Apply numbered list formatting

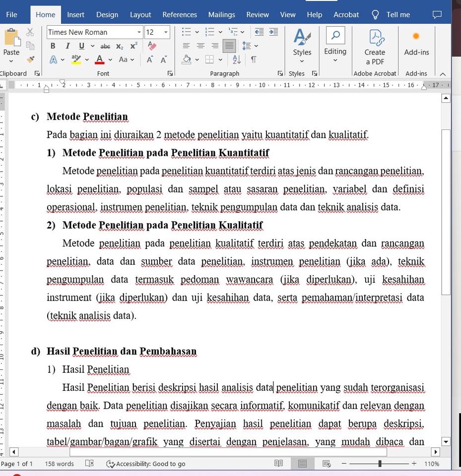210,32
